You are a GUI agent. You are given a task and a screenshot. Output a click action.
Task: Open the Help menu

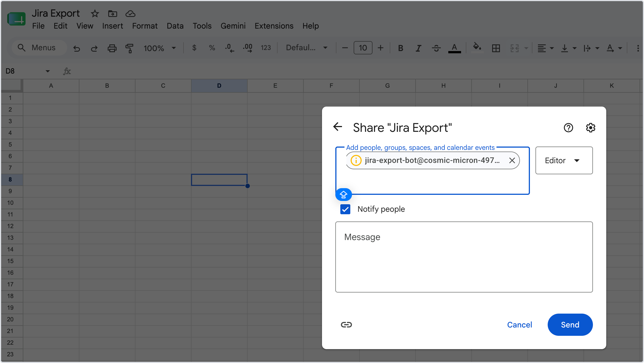click(x=311, y=26)
